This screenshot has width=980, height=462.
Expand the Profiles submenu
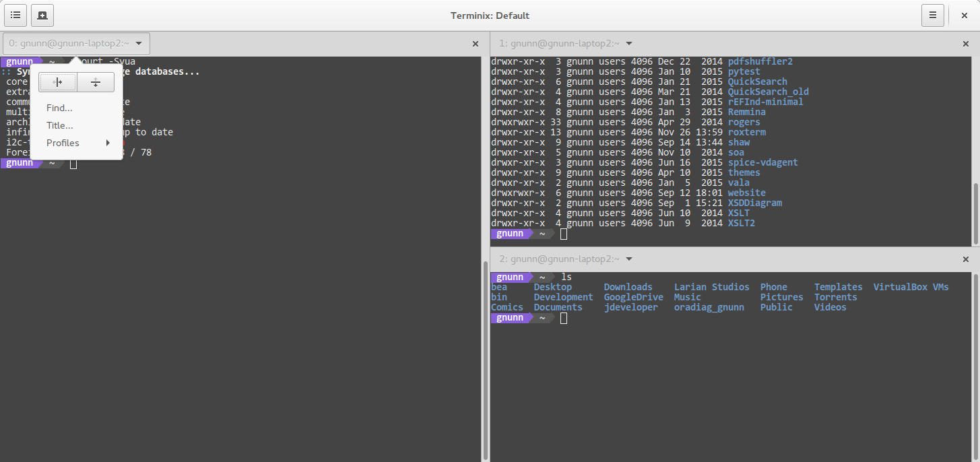[x=76, y=143]
